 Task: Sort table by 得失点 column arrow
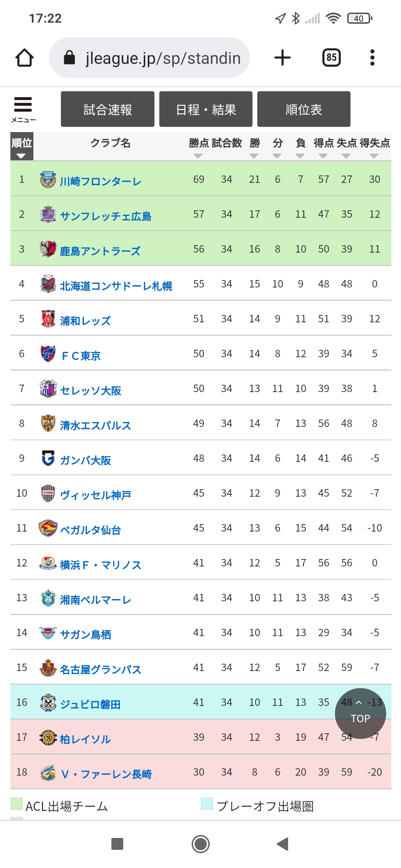[374, 156]
